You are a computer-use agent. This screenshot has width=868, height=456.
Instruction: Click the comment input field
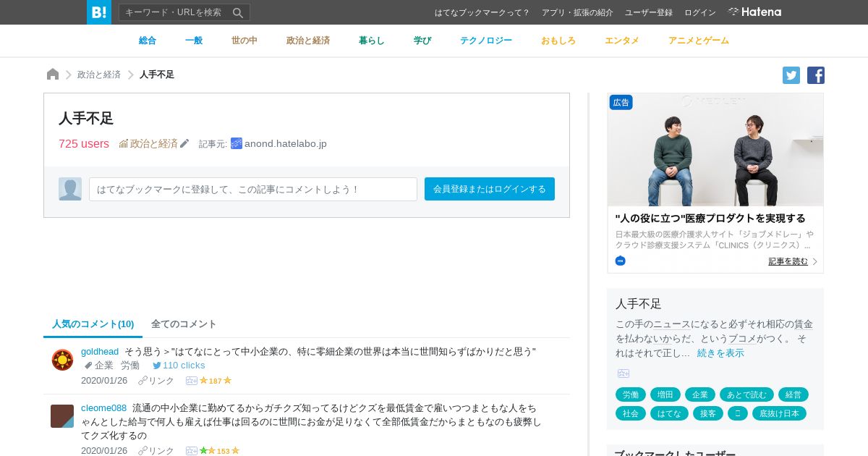click(x=253, y=189)
